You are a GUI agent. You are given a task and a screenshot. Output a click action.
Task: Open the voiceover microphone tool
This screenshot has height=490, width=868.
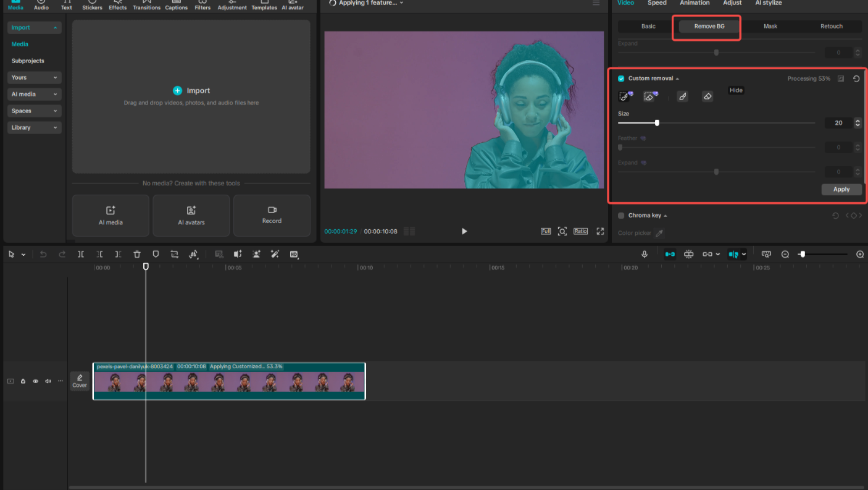tap(644, 254)
